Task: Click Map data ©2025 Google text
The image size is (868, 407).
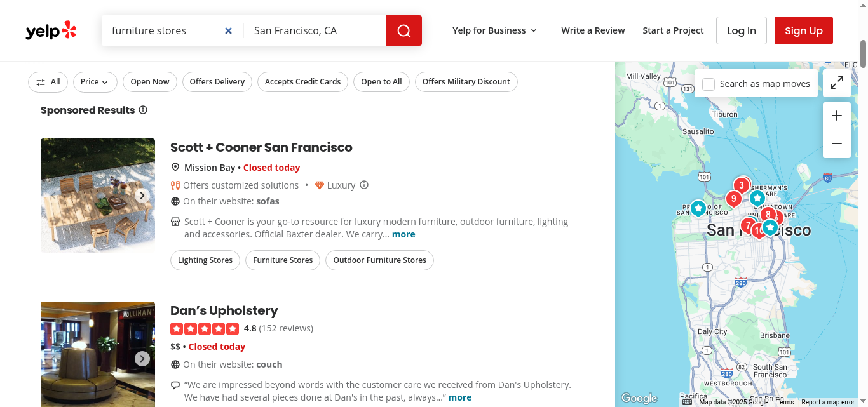Action: (x=734, y=402)
